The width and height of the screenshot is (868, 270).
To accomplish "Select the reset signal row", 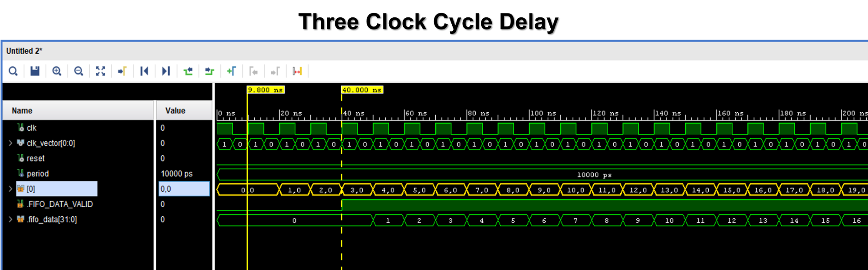I will (x=36, y=159).
